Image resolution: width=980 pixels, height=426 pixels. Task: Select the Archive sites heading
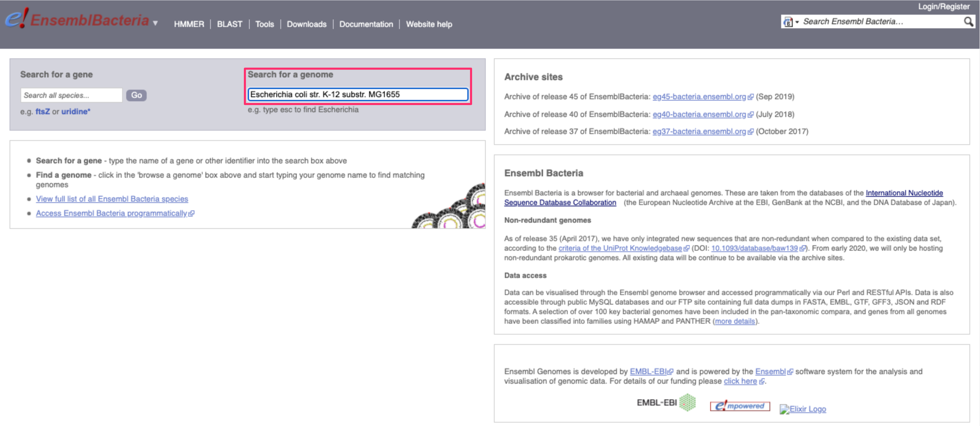pyautogui.click(x=533, y=77)
